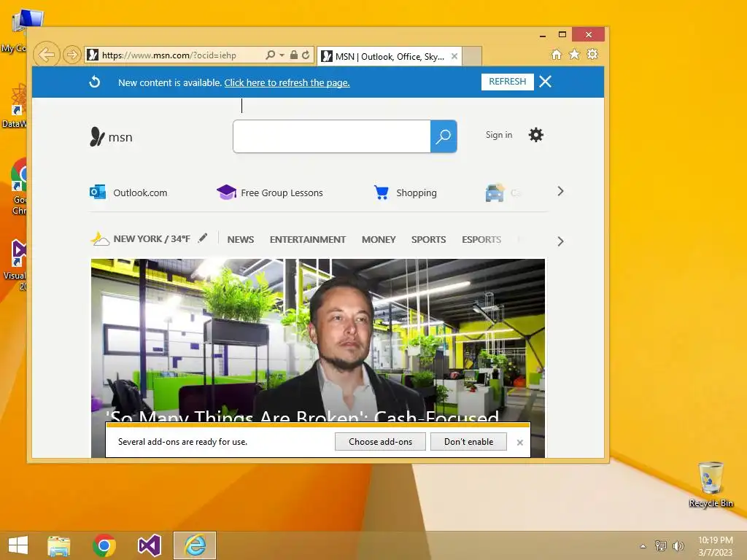Open the clock showing 10:19 PM

716,545
